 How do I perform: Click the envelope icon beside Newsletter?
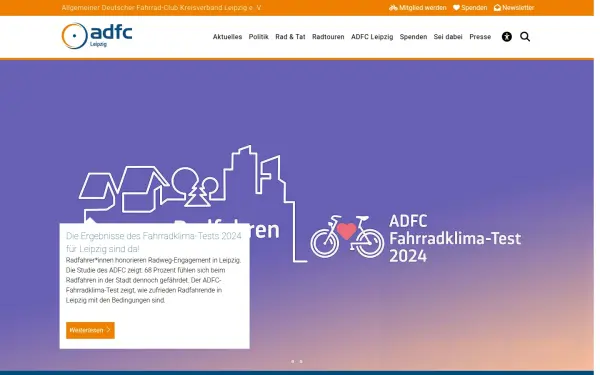[x=497, y=8]
